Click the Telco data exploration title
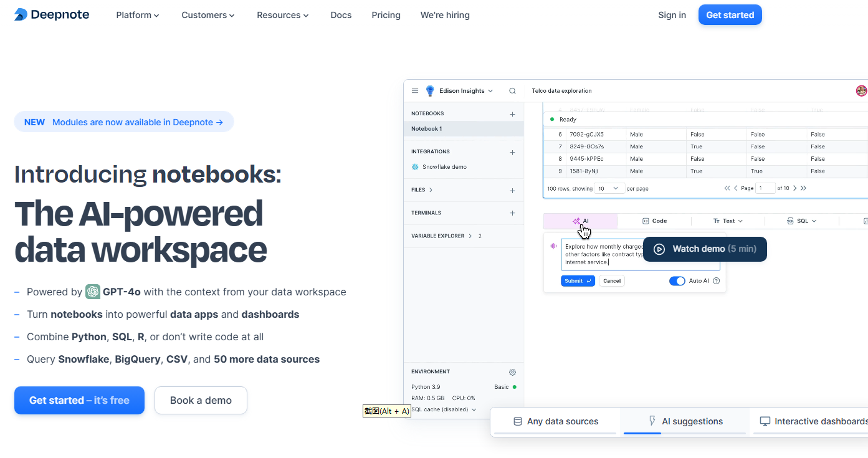 click(561, 91)
